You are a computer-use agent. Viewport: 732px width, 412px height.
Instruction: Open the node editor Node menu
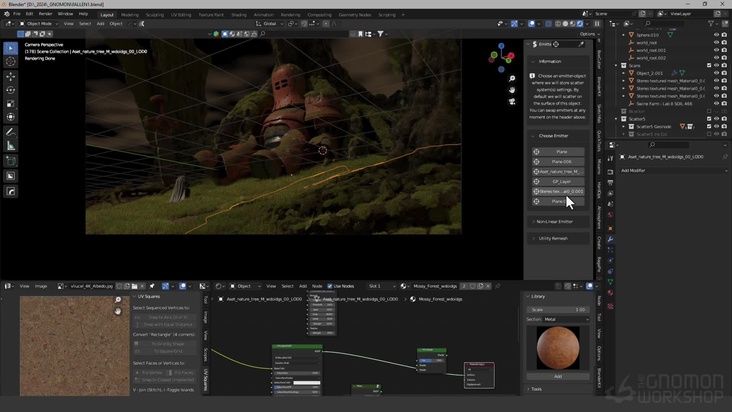pyautogui.click(x=317, y=286)
